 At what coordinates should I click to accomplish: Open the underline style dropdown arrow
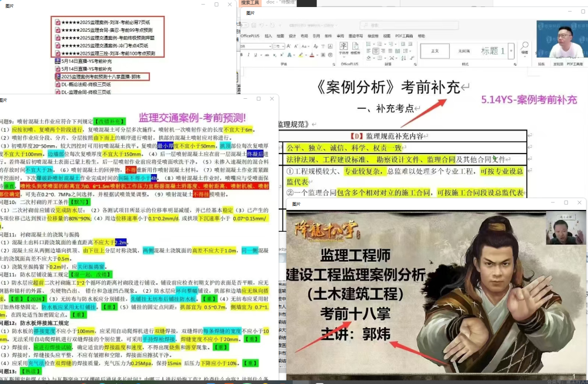262,55
